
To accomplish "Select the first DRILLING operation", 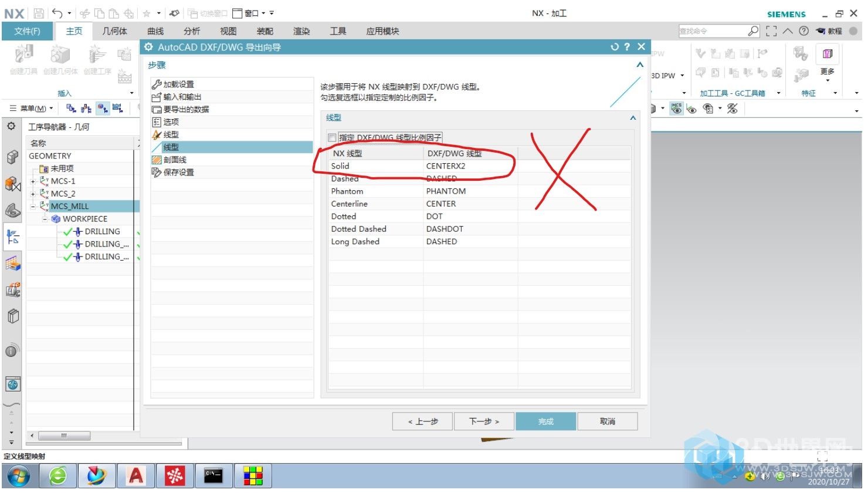I will click(x=102, y=232).
